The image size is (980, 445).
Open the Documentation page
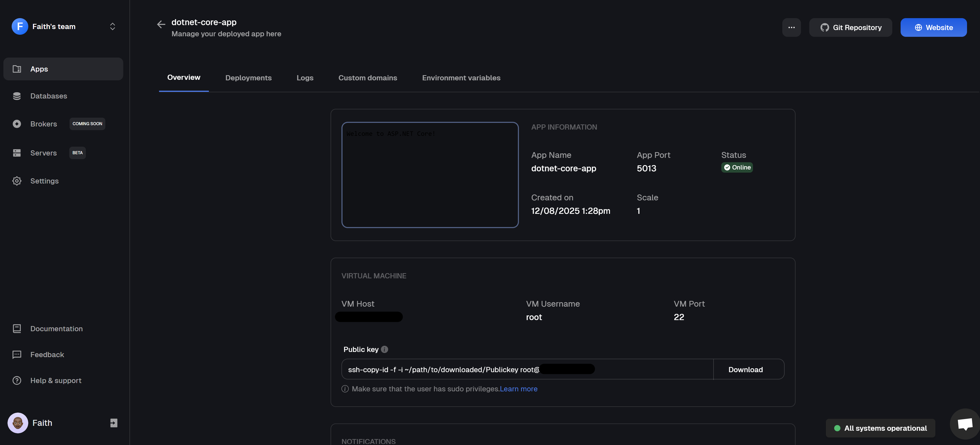pyautogui.click(x=56, y=328)
